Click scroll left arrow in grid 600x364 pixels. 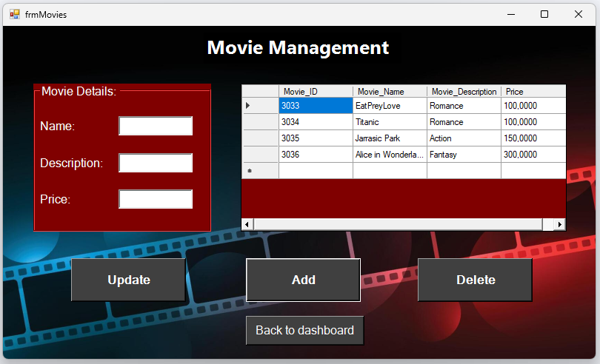[247, 224]
